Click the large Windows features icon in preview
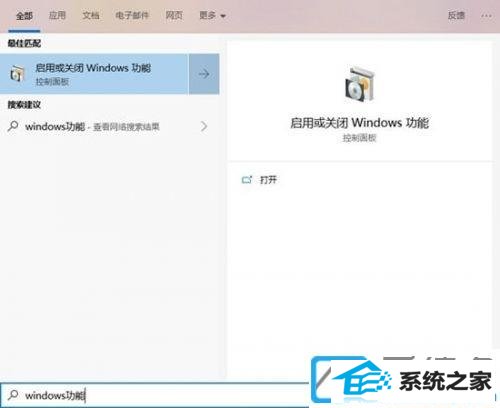Viewport: 500px width, 408px height. tap(359, 84)
